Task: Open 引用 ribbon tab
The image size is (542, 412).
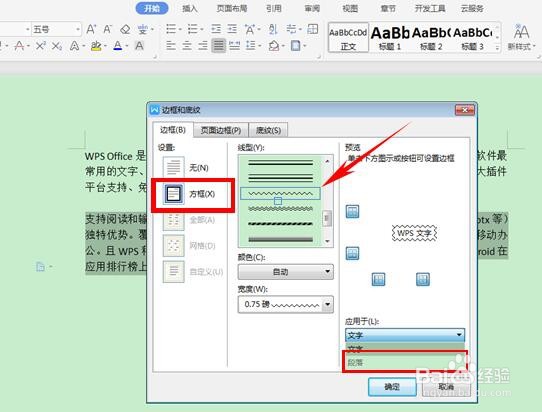Action: tap(274, 9)
